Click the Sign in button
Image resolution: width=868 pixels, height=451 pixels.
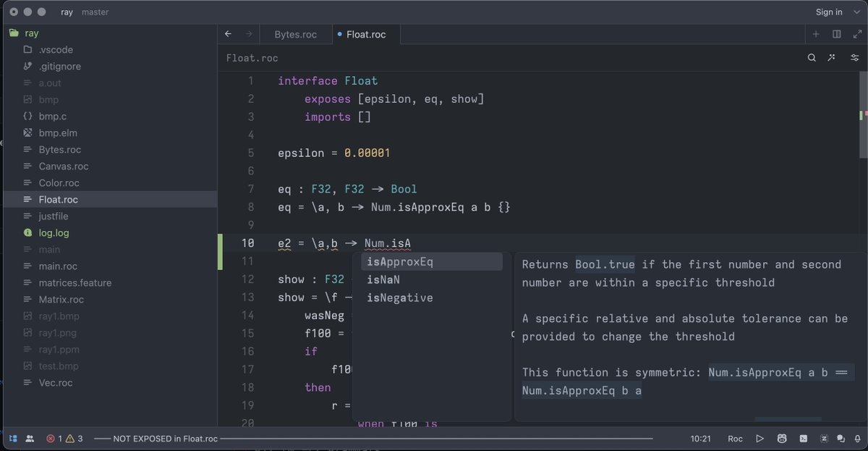tap(829, 12)
